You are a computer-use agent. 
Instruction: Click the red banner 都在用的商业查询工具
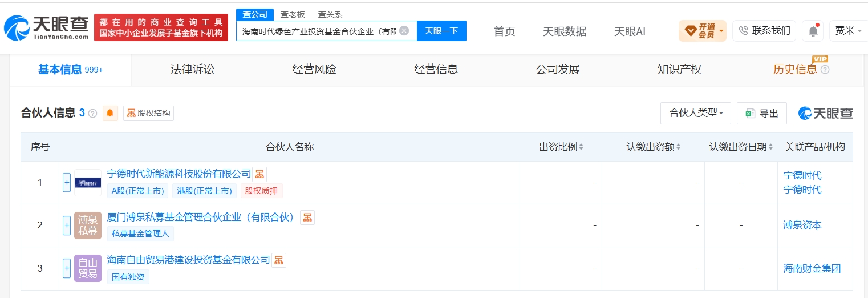[161, 27]
